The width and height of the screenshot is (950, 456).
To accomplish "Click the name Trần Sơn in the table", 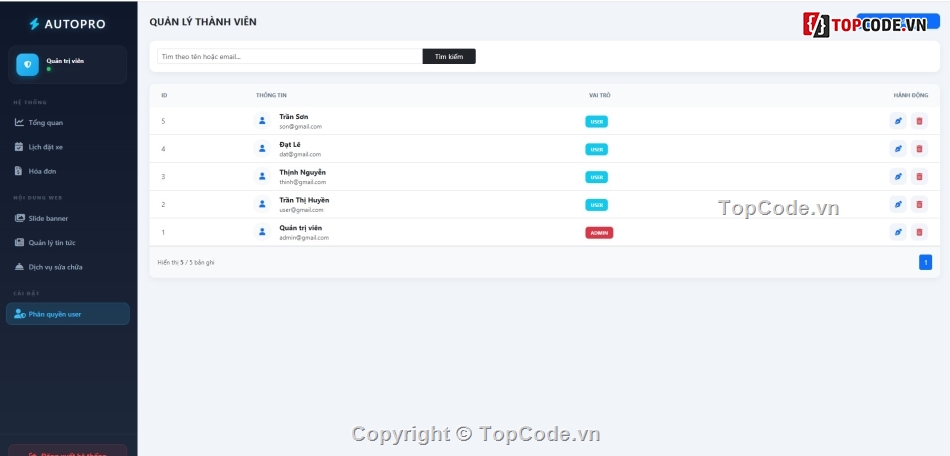I will pyautogui.click(x=294, y=116).
